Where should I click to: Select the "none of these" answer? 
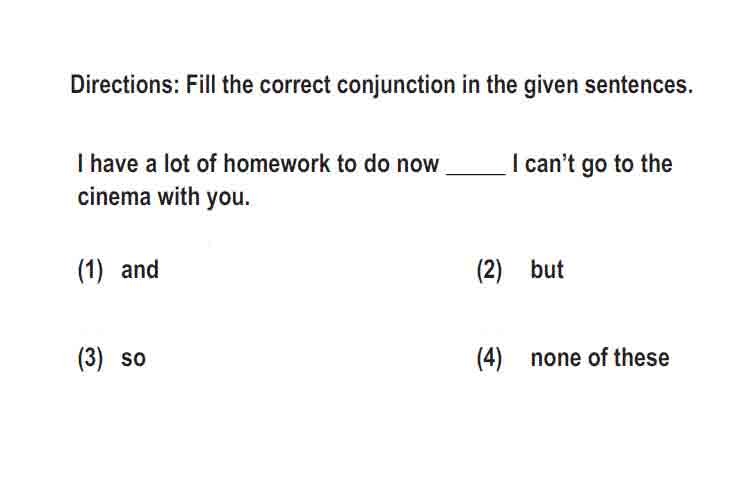tap(600, 357)
